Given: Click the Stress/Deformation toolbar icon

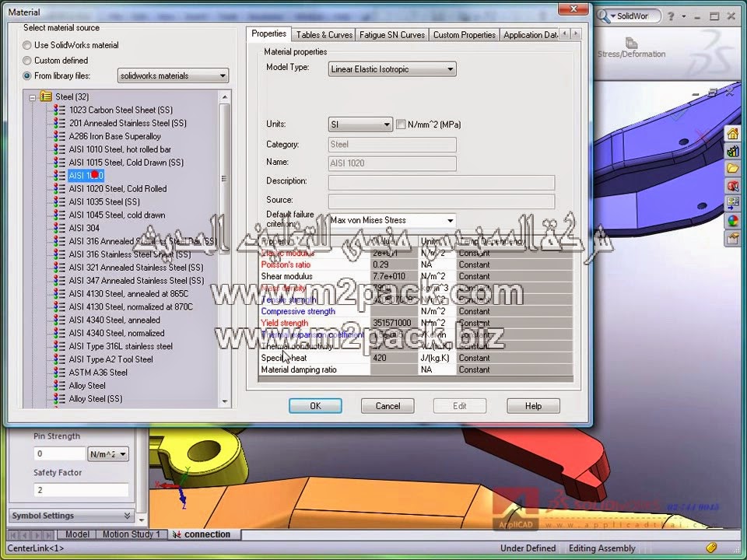Looking at the screenshot, I should 631,48.
